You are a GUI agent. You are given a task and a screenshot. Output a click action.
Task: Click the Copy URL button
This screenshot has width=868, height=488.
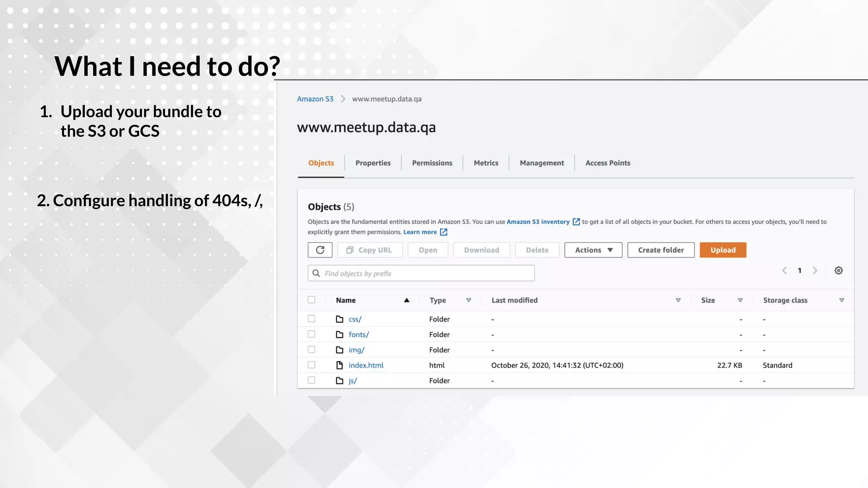point(370,250)
